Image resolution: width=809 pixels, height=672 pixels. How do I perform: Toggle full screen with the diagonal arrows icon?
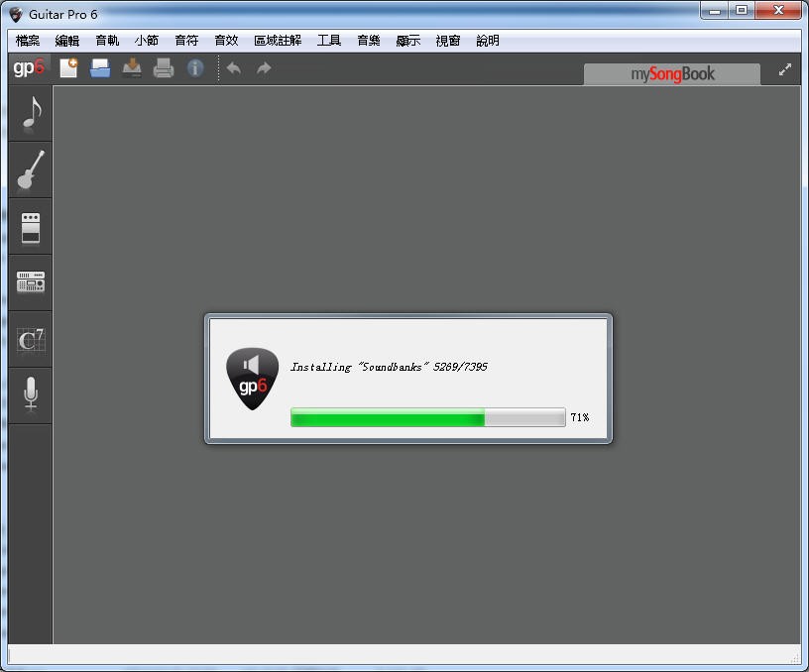click(785, 69)
